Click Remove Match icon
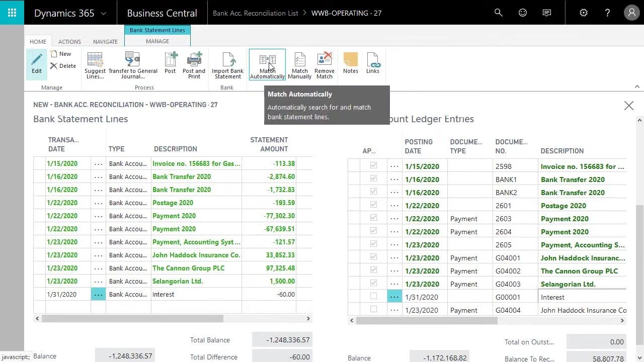 (x=325, y=60)
